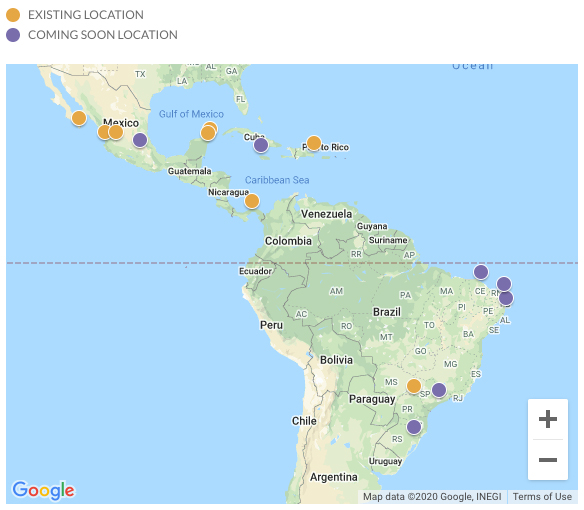The width and height of the screenshot is (584, 510).
Task: Click the 'Guatemala' country label
Action: point(190,171)
